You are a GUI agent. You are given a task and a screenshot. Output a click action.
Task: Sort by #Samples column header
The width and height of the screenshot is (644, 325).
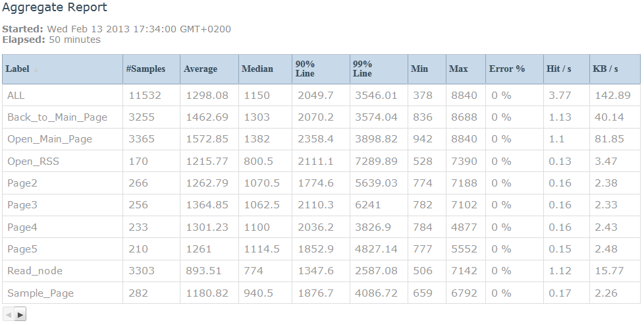click(151, 69)
